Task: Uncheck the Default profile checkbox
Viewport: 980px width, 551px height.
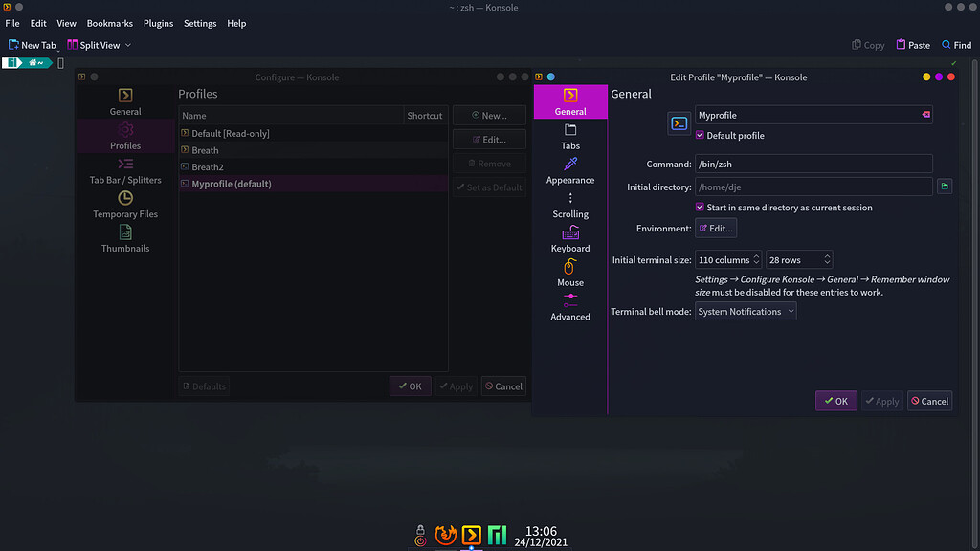Action: point(700,135)
